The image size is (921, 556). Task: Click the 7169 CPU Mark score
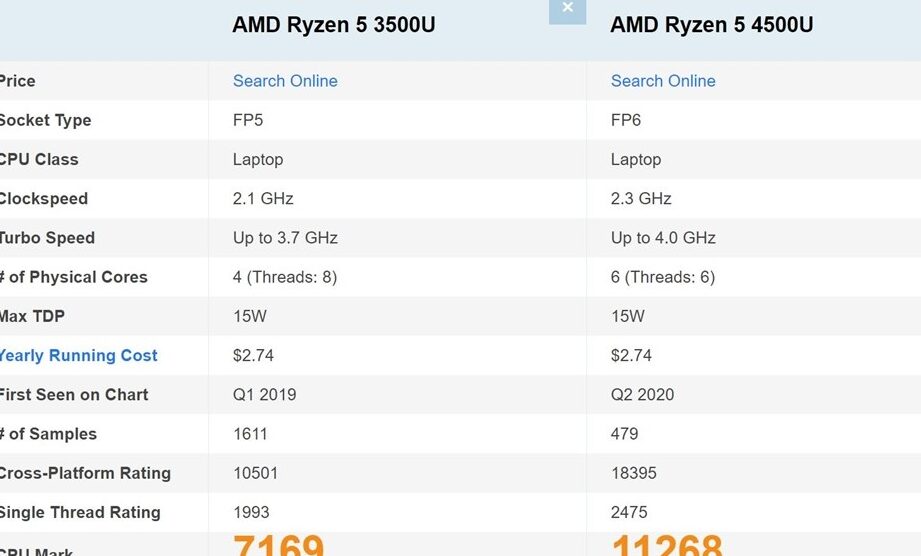[x=278, y=545]
